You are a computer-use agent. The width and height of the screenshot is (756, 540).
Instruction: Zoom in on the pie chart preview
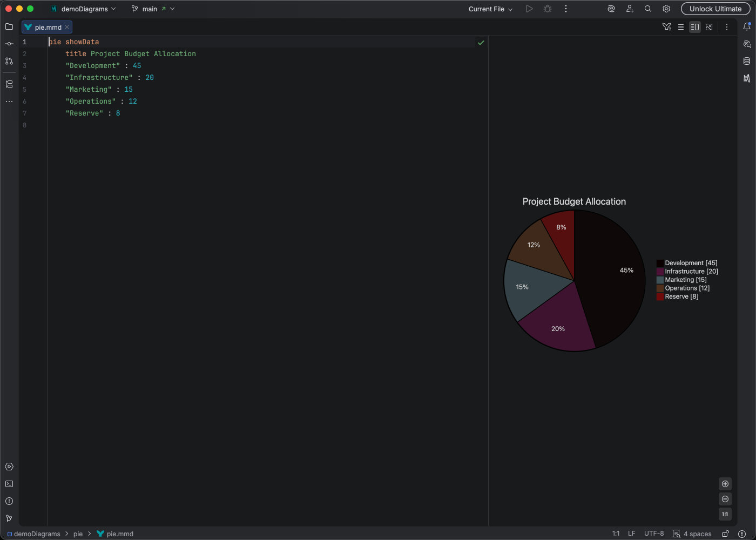(x=725, y=484)
